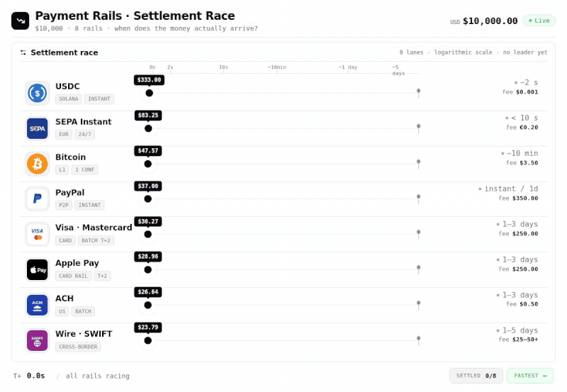The height and width of the screenshot is (392, 567).
Task: Click the SOLANA tag under USDC
Action: 68,99
